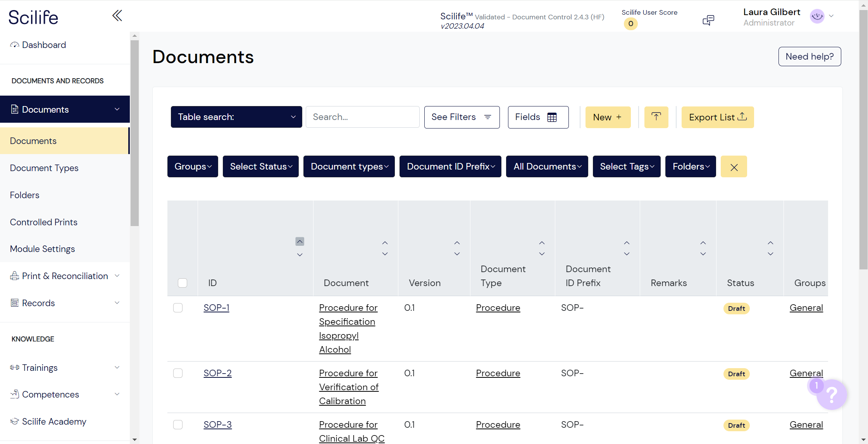Sort Status column descending arrow

coord(770,254)
